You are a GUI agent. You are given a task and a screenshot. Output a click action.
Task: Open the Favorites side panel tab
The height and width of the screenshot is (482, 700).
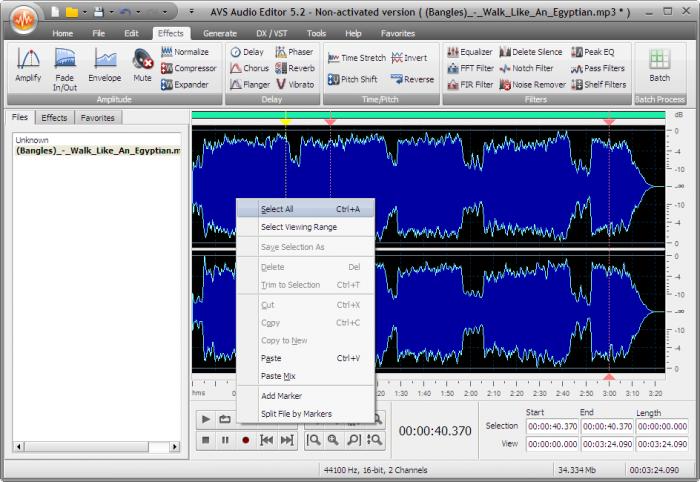[97, 118]
